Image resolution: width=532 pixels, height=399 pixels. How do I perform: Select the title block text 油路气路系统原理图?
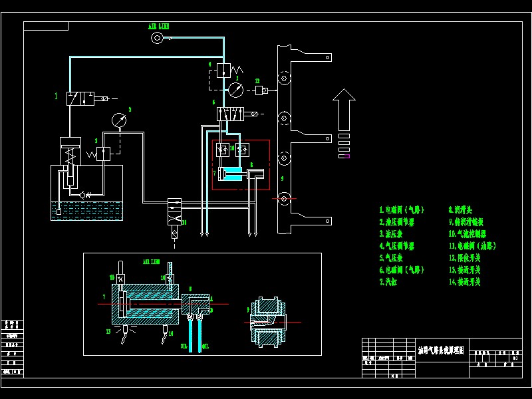440,349
